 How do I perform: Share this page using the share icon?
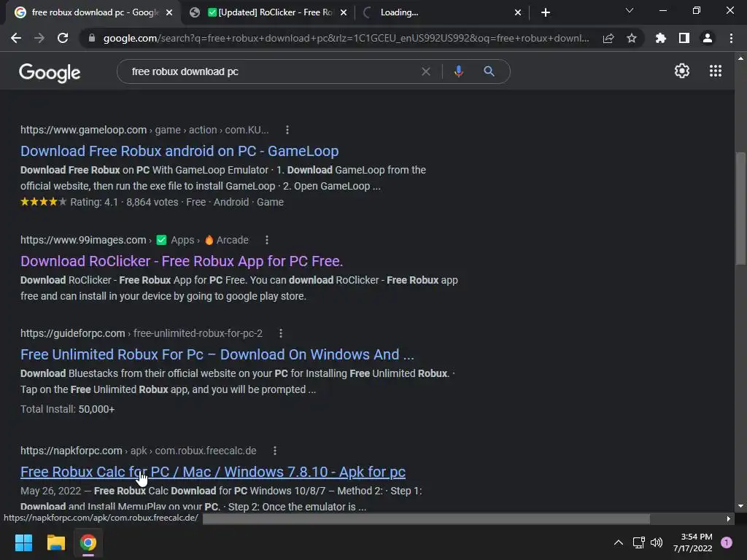[x=608, y=38]
